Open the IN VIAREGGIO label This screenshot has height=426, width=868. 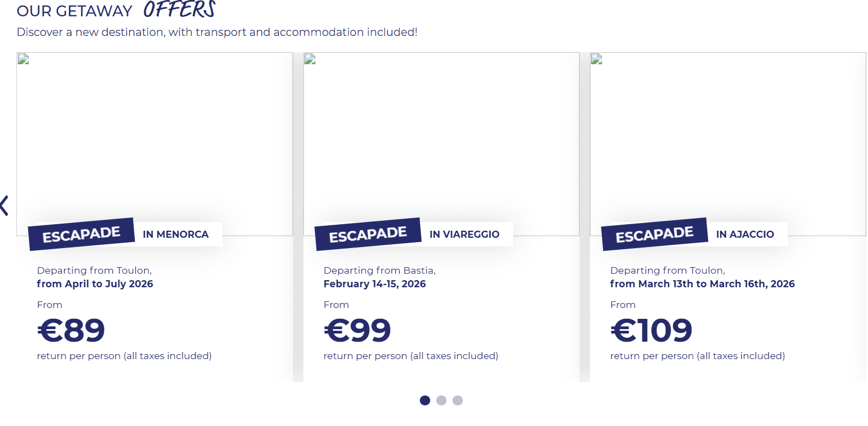point(464,234)
